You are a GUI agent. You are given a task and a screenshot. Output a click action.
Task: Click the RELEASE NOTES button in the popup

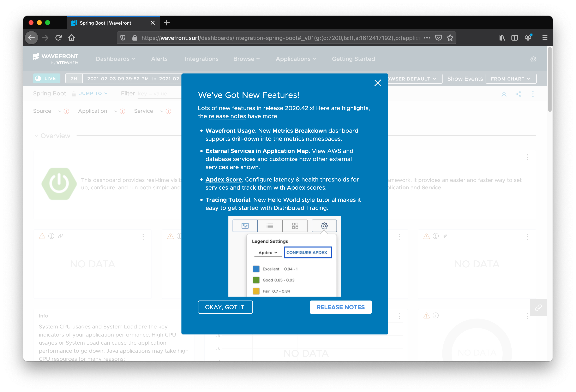[341, 307]
